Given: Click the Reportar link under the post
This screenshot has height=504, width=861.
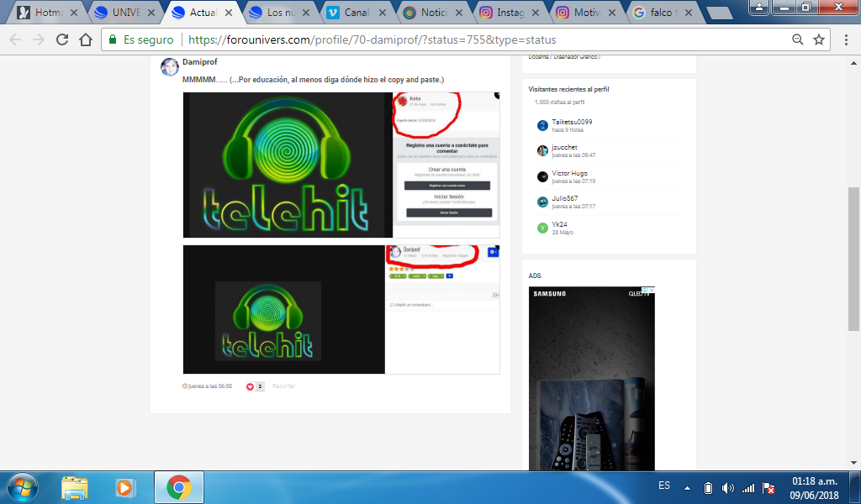Looking at the screenshot, I should click(283, 386).
